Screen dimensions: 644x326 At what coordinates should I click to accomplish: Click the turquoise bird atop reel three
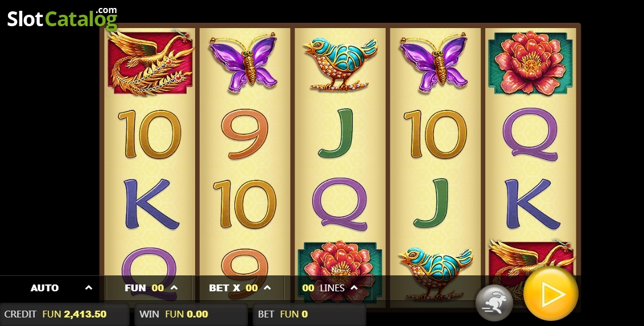point(340,63)
